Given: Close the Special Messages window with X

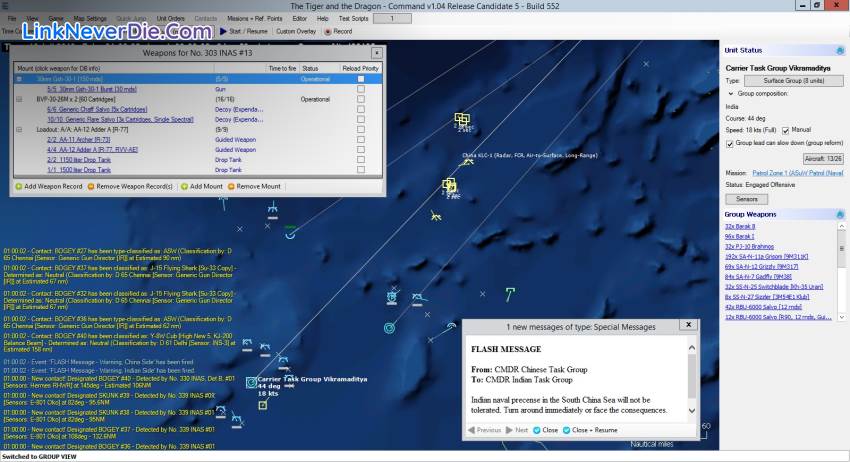Looking at the screenshot, I should [688, 325].
